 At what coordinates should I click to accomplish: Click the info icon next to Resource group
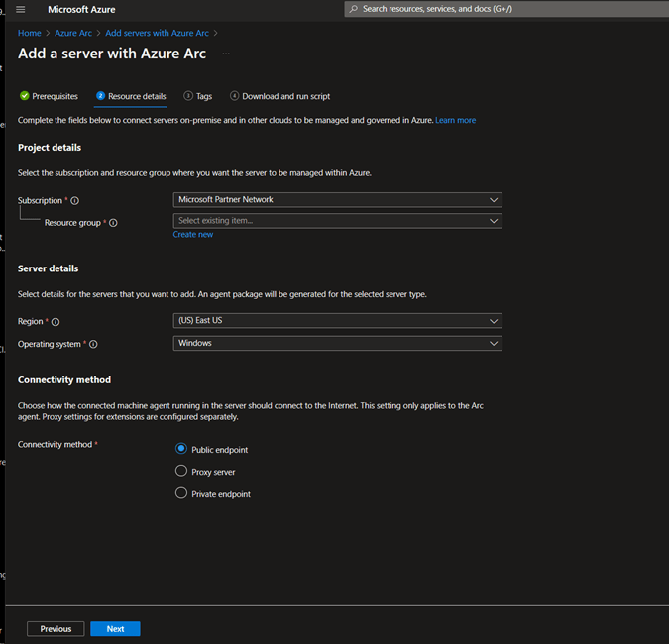pos(113,223)
